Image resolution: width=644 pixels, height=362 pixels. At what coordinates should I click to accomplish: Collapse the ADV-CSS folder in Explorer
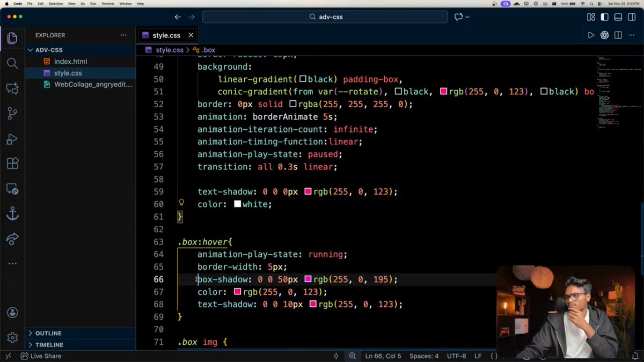coord(31,49)
